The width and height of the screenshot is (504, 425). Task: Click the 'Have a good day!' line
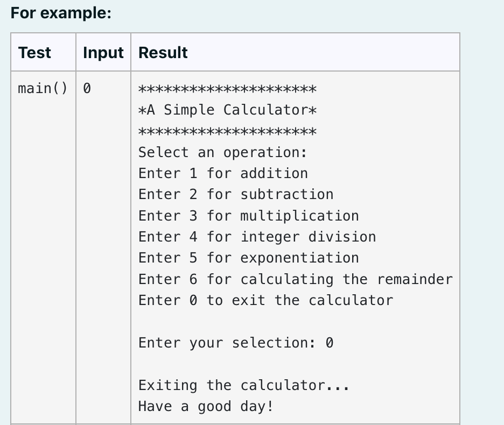[x=206, y=406]
